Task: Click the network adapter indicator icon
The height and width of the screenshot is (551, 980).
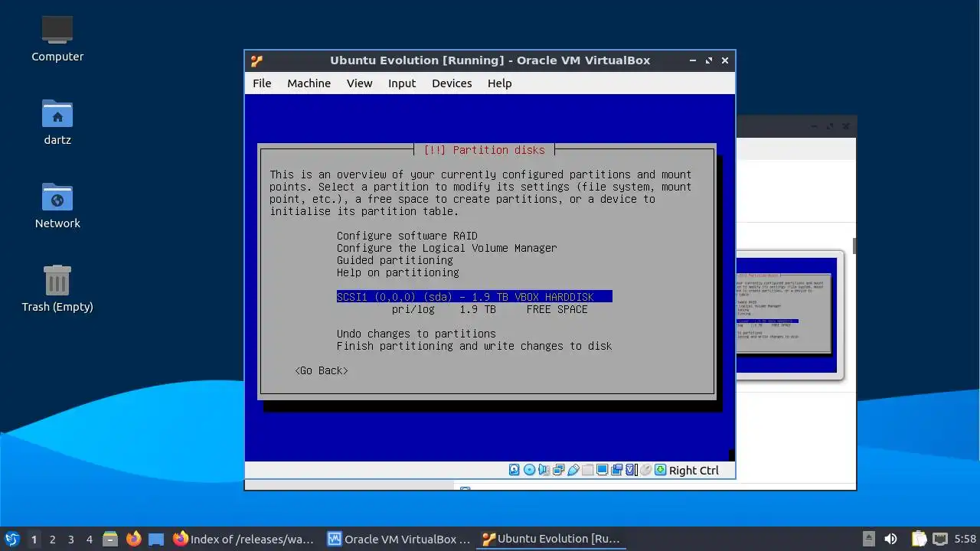Action: pos(558,470)
